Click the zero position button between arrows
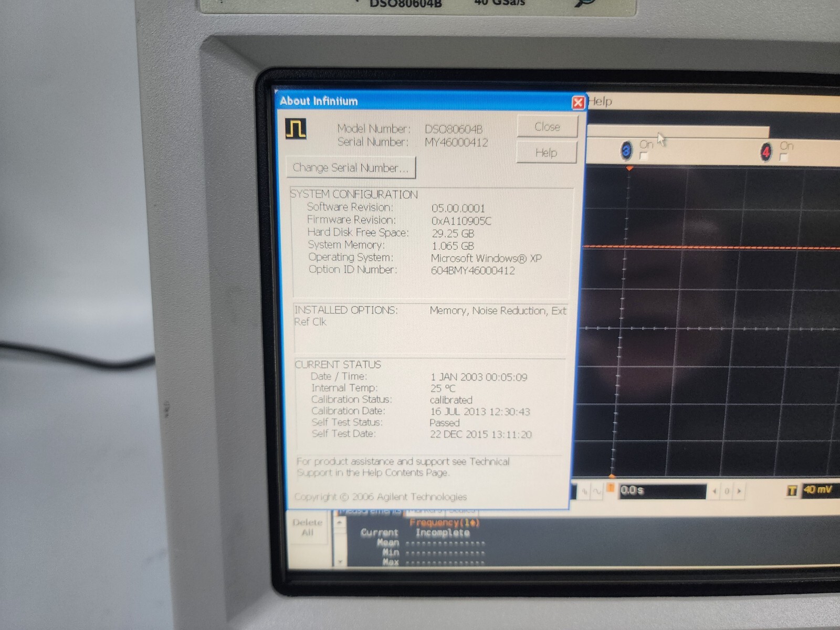This screenshot has height=630, width=840. coord(727,491)
